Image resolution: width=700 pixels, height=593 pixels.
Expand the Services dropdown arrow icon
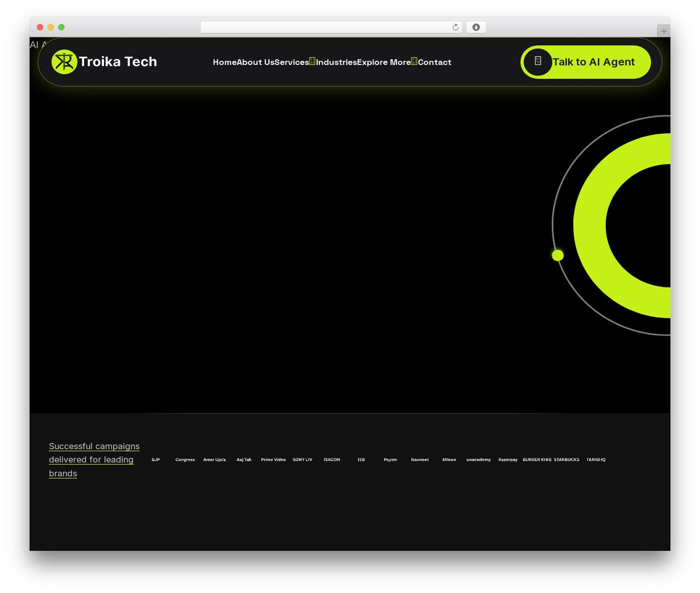pyautogui.click(x=312, y=61)
